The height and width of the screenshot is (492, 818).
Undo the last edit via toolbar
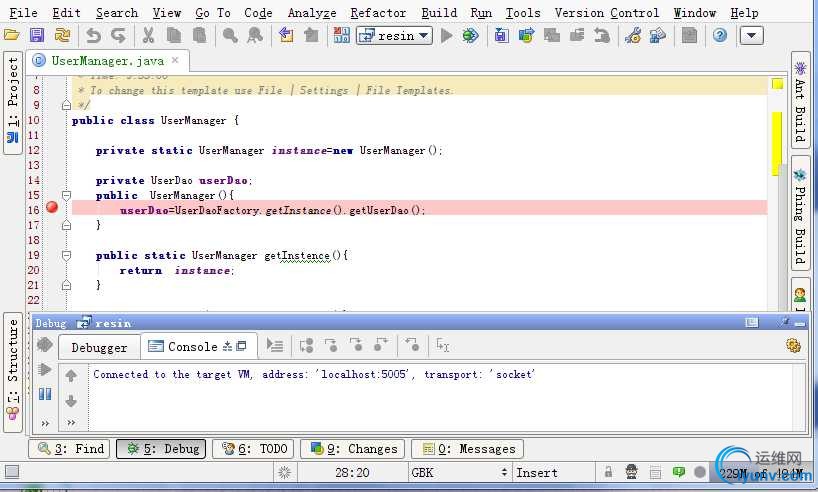pyautogui.click(x=93, y=35)
